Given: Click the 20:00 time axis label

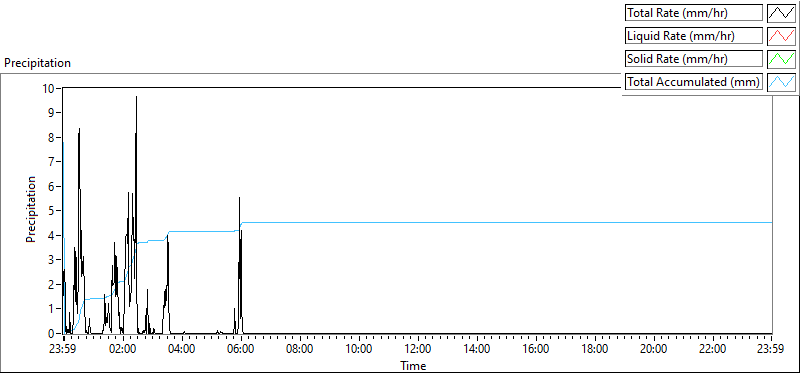Looking at the screenshot, I should point(654,350).
